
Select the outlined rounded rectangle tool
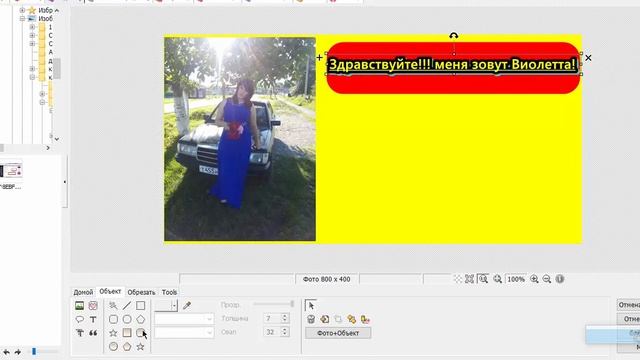[x=113, y=319]
